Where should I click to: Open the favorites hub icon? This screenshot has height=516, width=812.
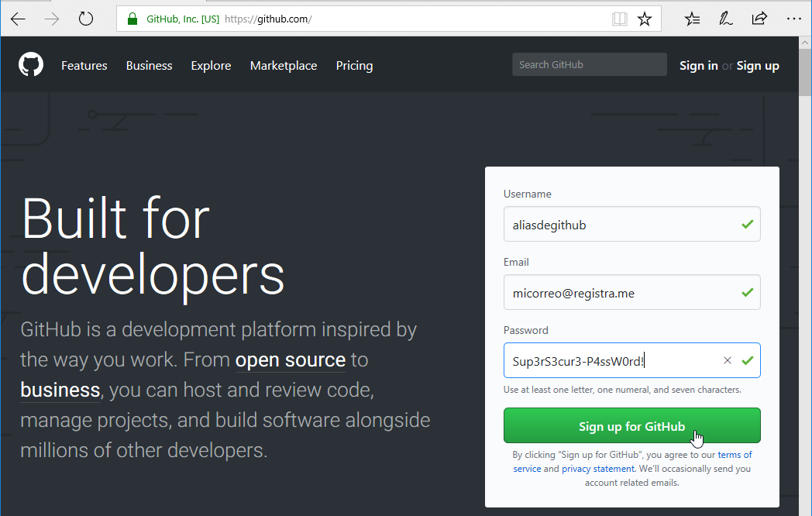coord(693,19)
